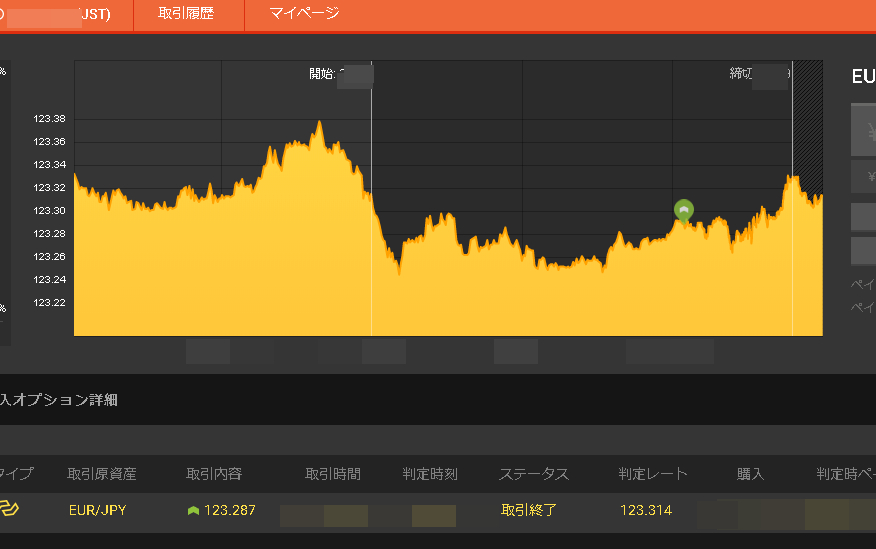
Task: Click the ステータス column header
Action: click(x=534, y=474)
